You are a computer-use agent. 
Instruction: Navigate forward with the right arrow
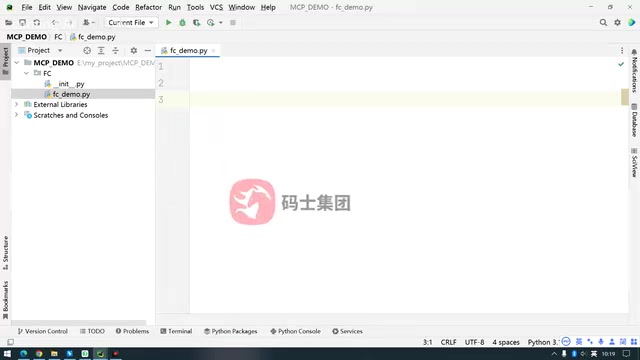[69, 22]
